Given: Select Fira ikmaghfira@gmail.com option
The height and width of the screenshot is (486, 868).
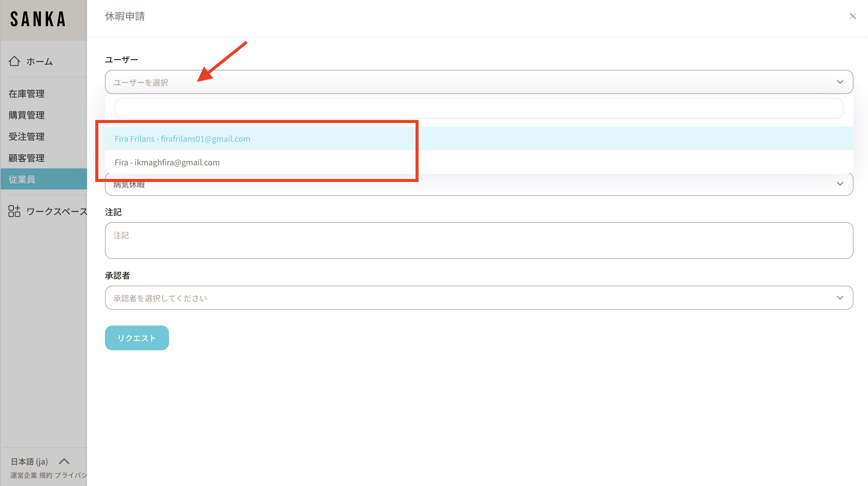Looking at the screenshot, I should coord(167,162).
